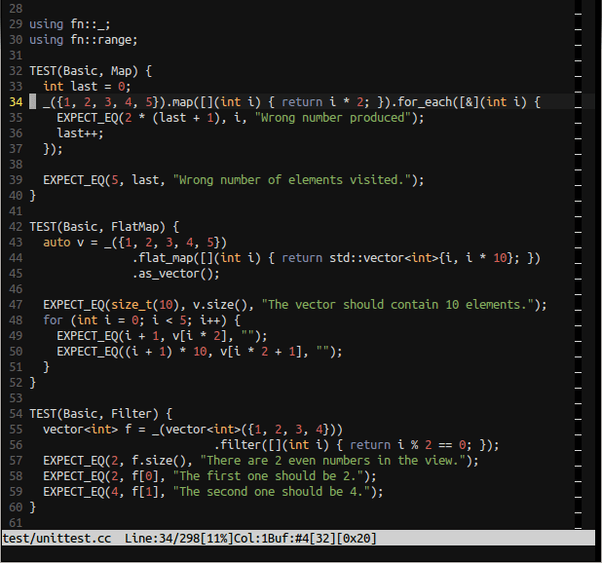
Task: Click 'std::vector<int>{i, i * 10}' on line 44
Action: pyautogui.click(x=421, y=258)
